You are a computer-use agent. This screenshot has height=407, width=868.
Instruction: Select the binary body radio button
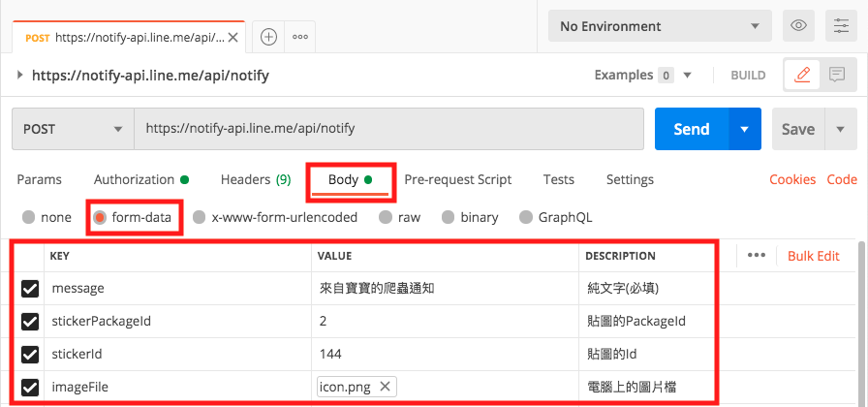click(449, 218)
